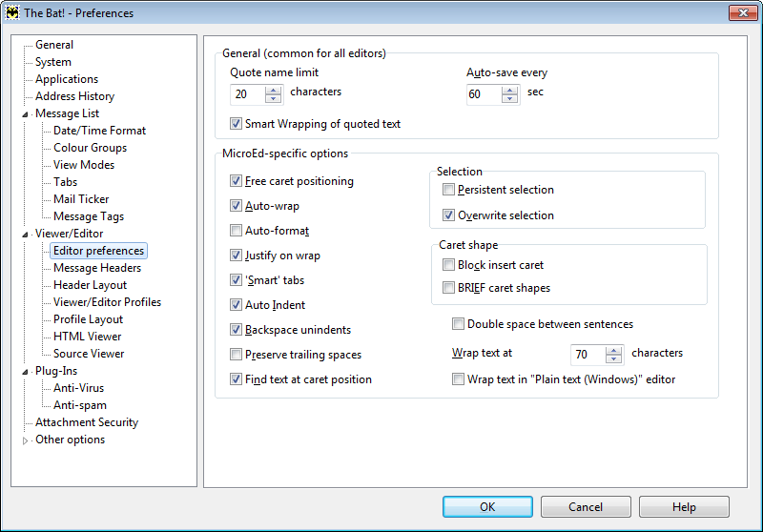This screenshot has width=763, height=532.
Task: Collapse the Viewer/Editor tree node
Action: pos(26,235)
